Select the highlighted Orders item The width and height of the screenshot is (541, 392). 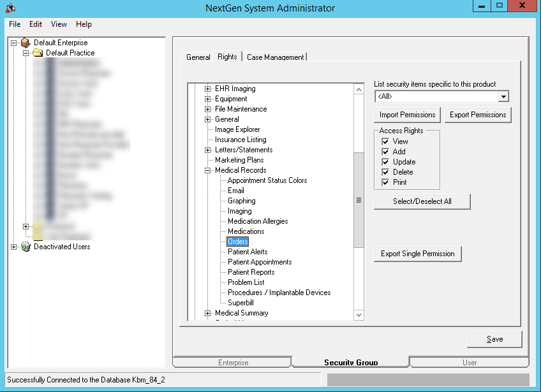(238, 242)
